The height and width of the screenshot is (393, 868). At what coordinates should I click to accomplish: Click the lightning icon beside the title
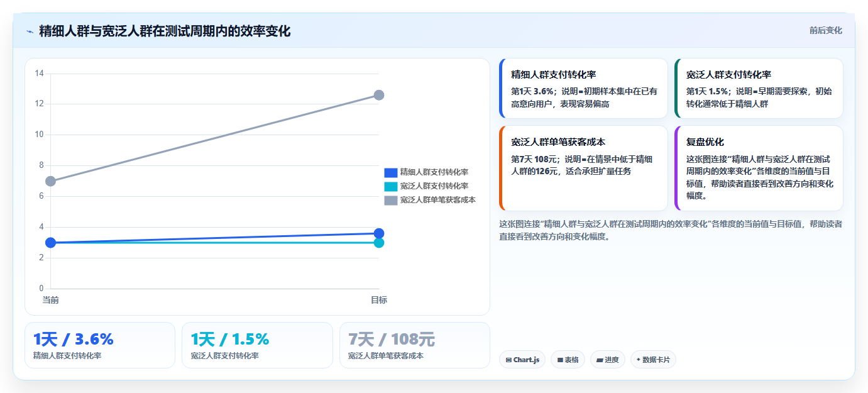pos(30,31)
